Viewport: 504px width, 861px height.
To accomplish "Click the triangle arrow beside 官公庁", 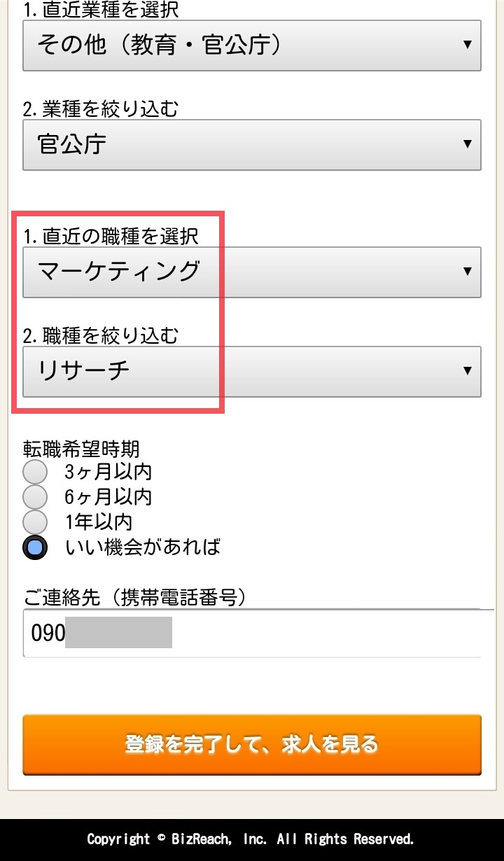I will click(467, 144).
